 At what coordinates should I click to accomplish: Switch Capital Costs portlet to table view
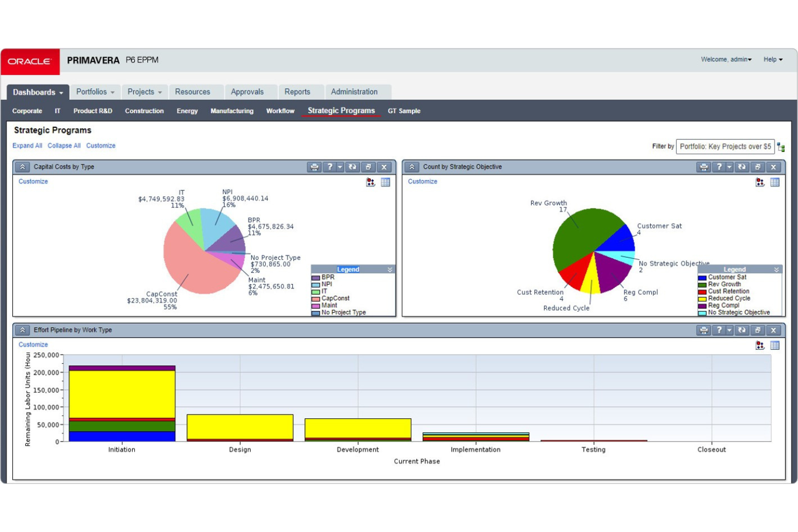click(x=386, y=182)
